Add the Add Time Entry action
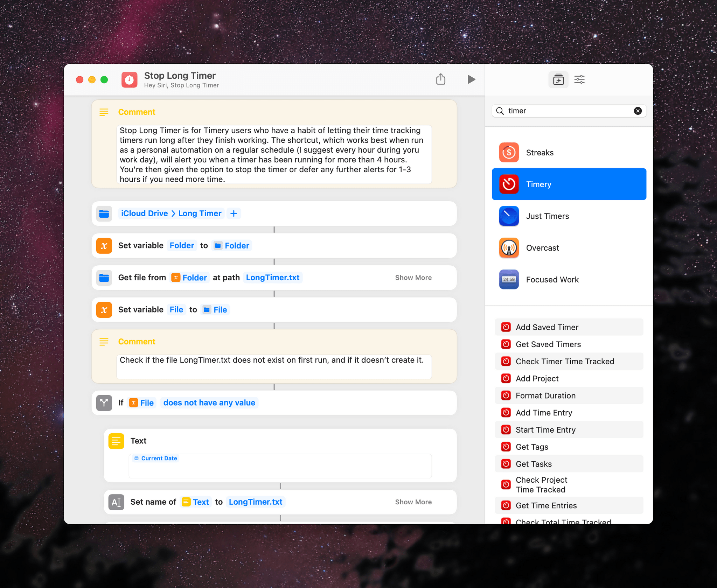717x588 pixels. click(569, 413)
